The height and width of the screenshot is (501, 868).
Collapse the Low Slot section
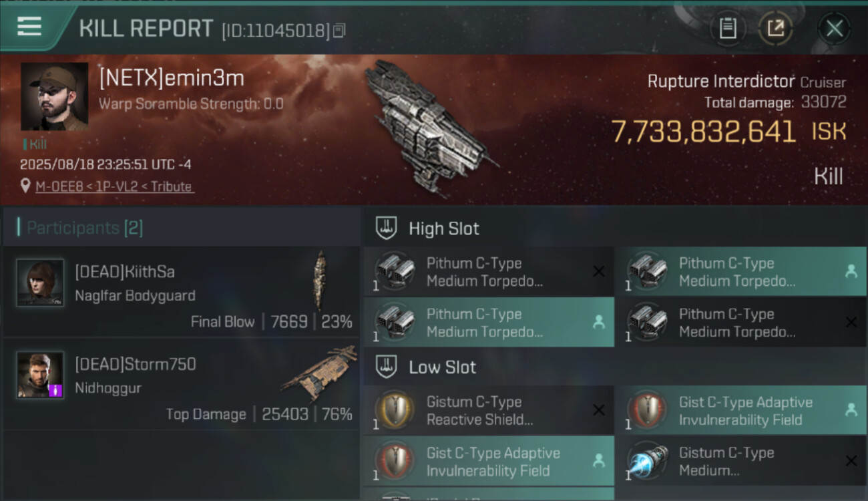point(614,367)
